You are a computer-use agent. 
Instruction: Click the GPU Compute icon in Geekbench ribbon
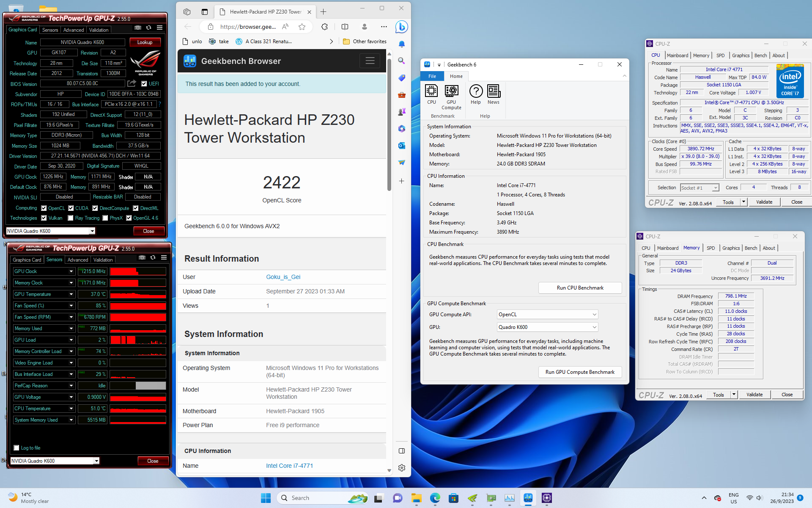click(x=451, y=97)
